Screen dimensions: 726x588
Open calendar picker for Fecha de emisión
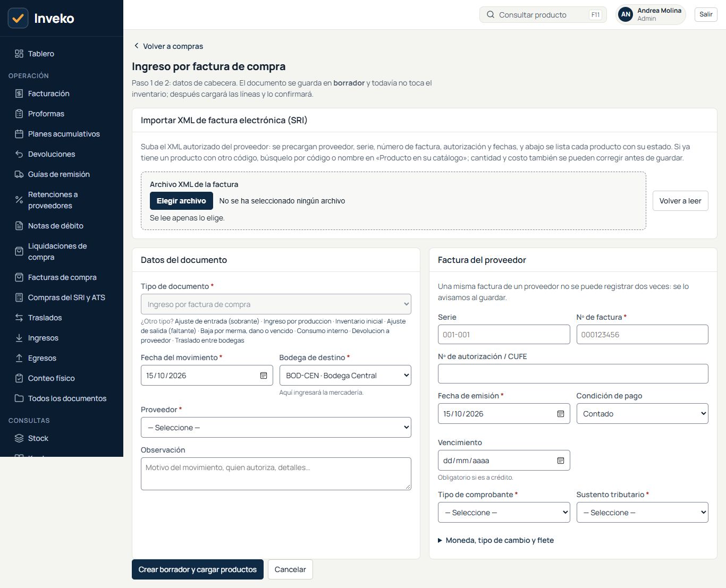pos(561,414)
